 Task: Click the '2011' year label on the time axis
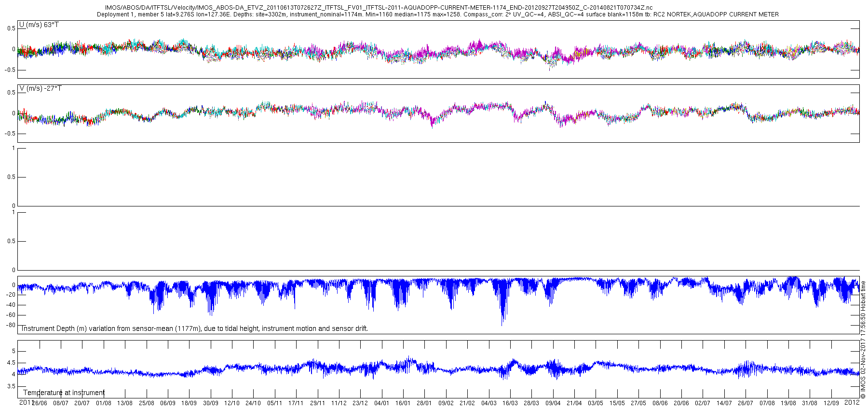[x=26, y=402]
